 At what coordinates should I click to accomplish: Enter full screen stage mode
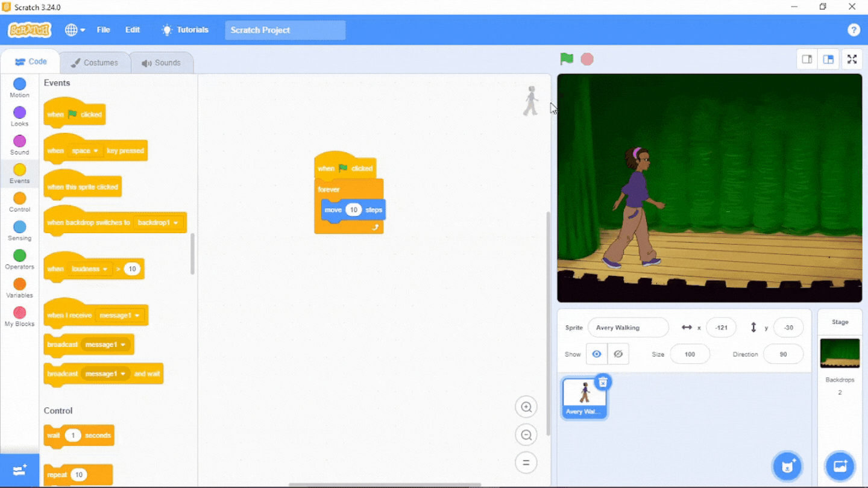[852, 59]
